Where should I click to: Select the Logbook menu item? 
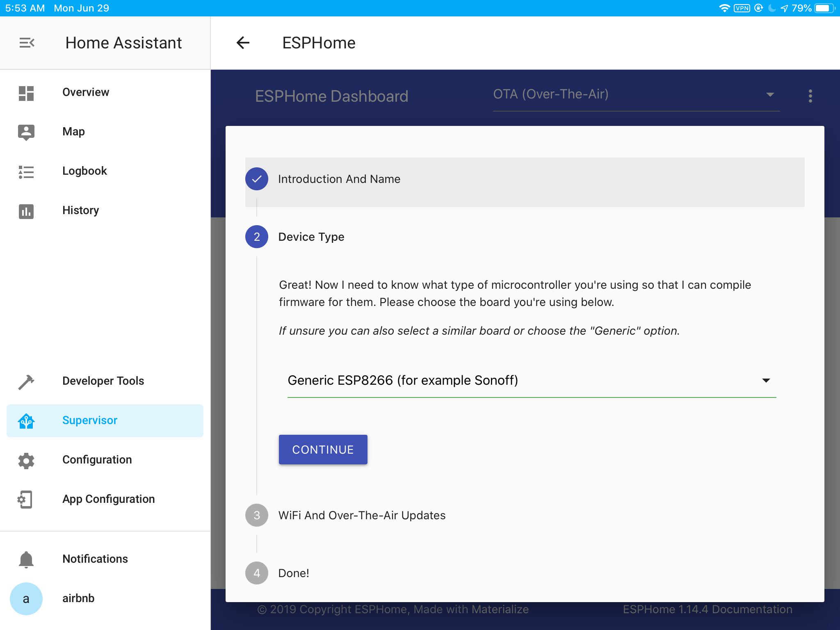[105, 171]
